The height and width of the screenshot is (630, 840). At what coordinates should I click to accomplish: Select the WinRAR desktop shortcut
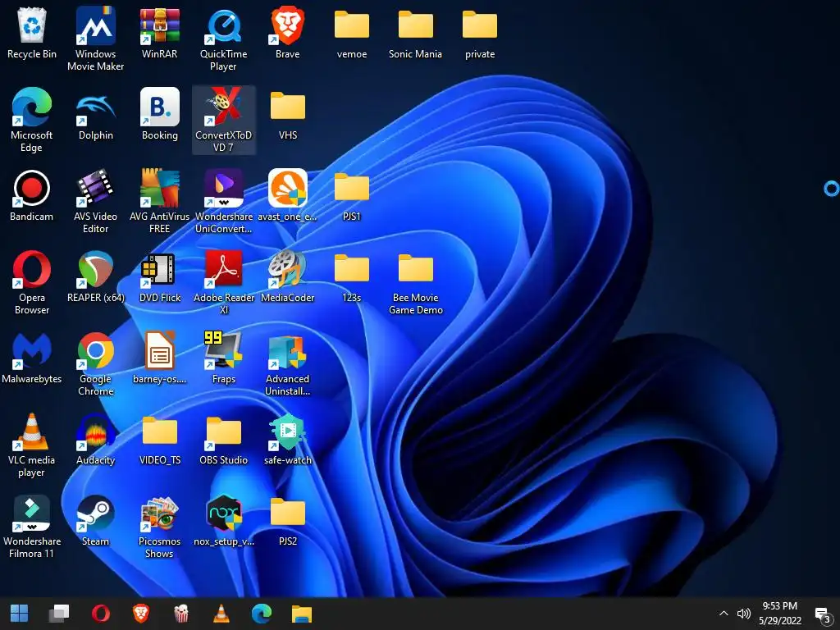tap(160, 33)
